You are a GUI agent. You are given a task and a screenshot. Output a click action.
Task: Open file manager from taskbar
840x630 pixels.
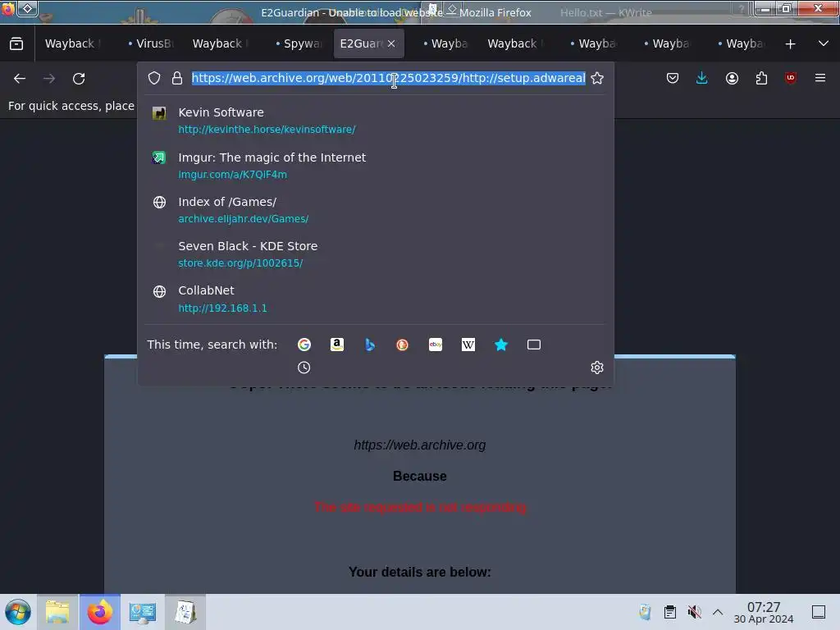[57, 612]
